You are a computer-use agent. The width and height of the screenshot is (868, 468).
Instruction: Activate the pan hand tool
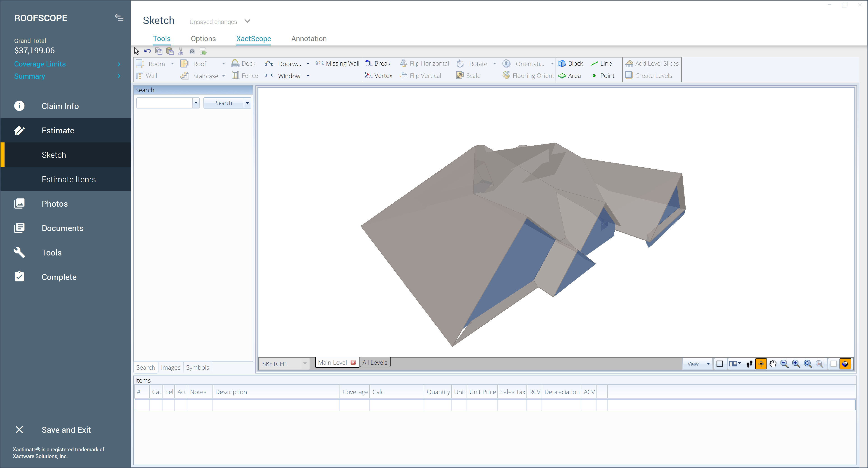[x=773, y=364]
